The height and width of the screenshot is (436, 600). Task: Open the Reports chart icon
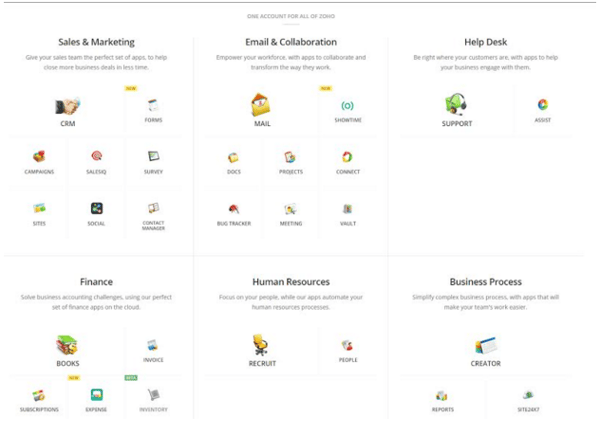pyautogui.click(x=442, y=395)
